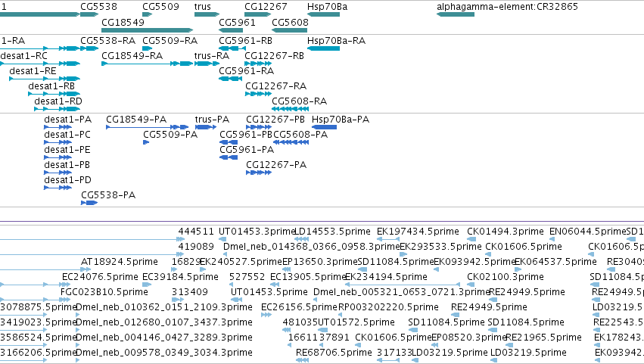Select protein CG5608-PA

click(x=300, y=135)
